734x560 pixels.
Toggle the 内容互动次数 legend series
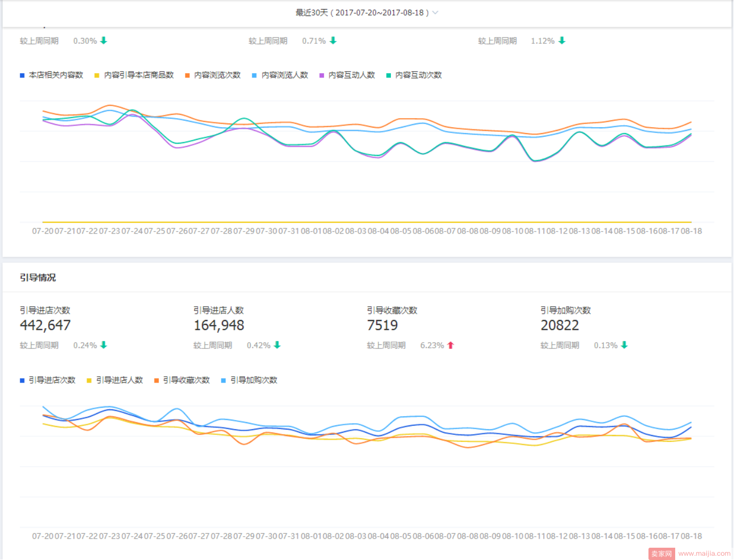[414, 75]
